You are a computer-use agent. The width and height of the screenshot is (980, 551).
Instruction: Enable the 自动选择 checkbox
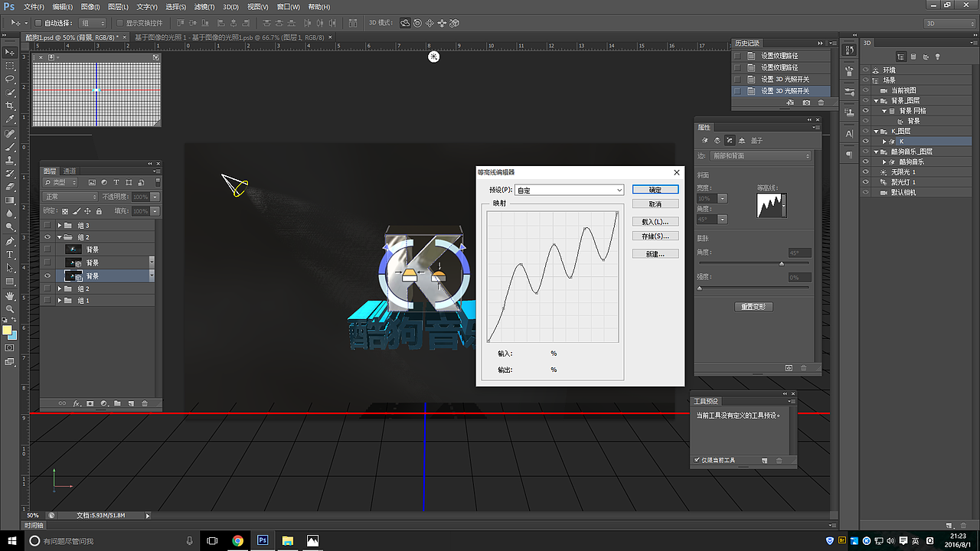(38, 23)
